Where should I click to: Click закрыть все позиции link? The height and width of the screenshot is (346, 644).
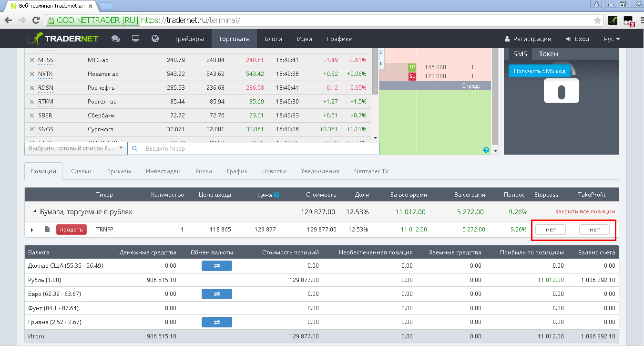pos(585,212)
